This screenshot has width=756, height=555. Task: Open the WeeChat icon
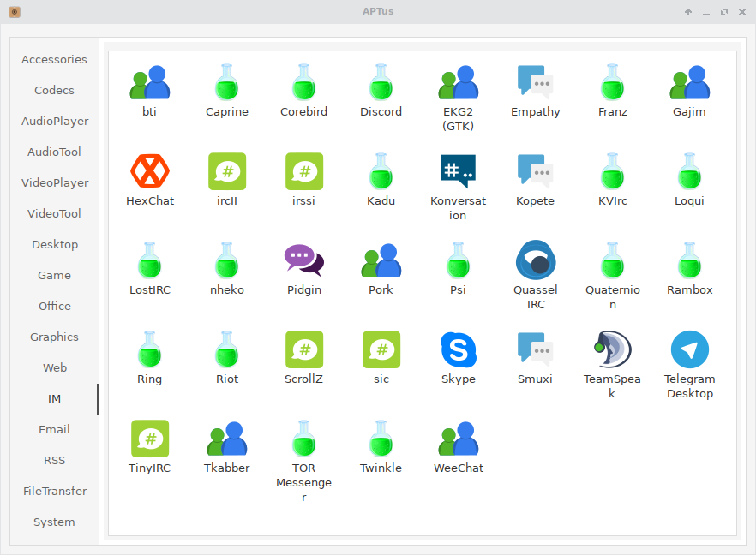[458, 439]
